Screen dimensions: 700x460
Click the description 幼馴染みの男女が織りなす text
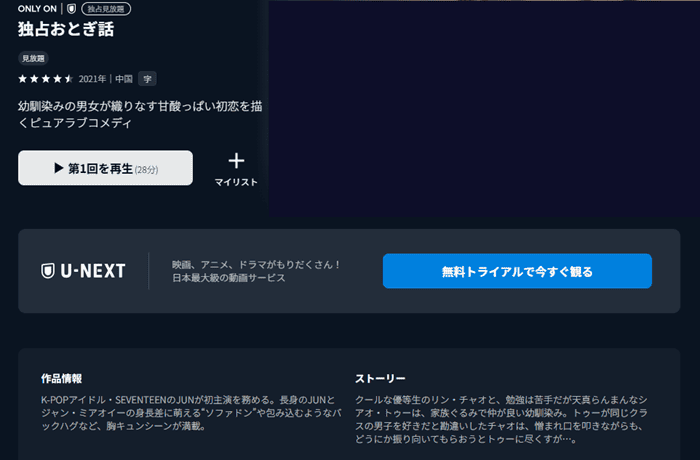pos(140,114)
